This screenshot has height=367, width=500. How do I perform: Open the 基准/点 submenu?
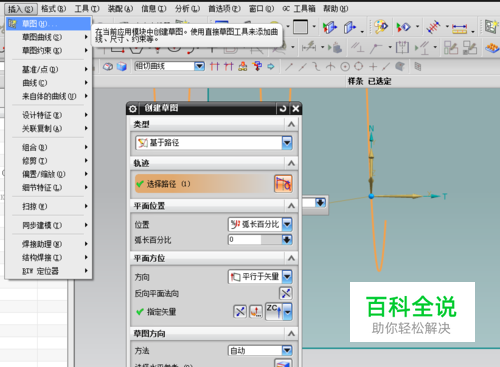click(49, 69)
